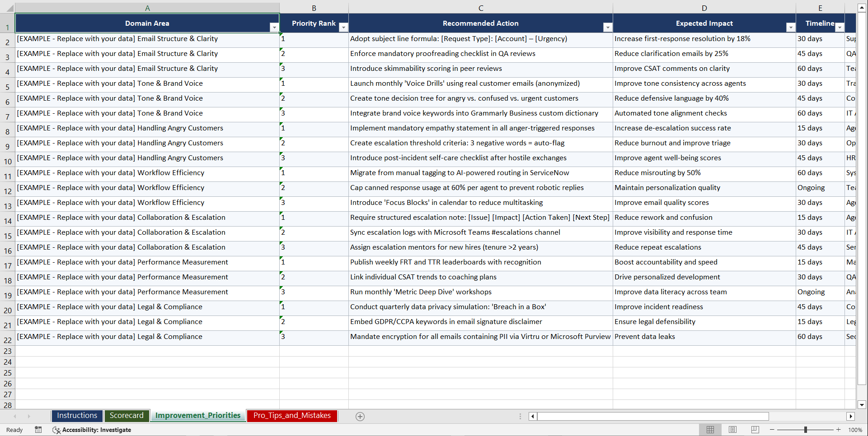Switch to Normal view in the status bar
The width and height of the screenshot is (868, 436).
[710, 430]
